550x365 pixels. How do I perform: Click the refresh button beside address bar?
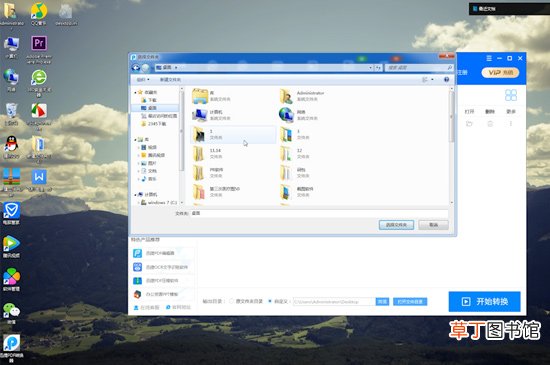378,68
